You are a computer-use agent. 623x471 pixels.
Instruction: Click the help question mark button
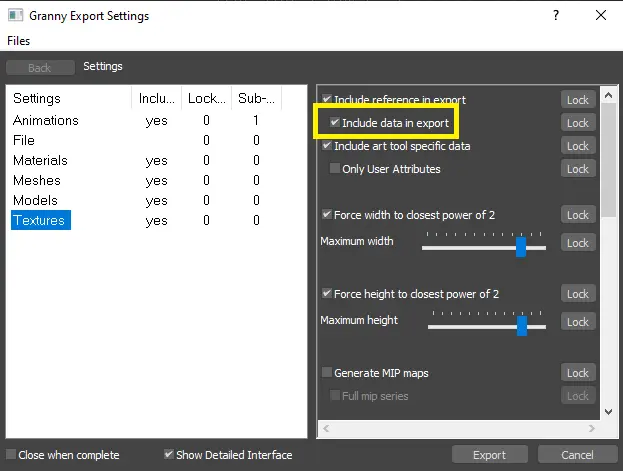555,15
